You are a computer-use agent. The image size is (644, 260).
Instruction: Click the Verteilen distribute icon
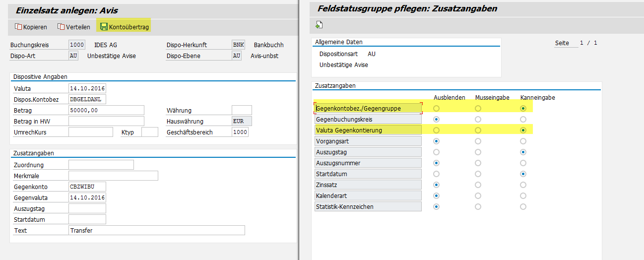coord(62,27)
